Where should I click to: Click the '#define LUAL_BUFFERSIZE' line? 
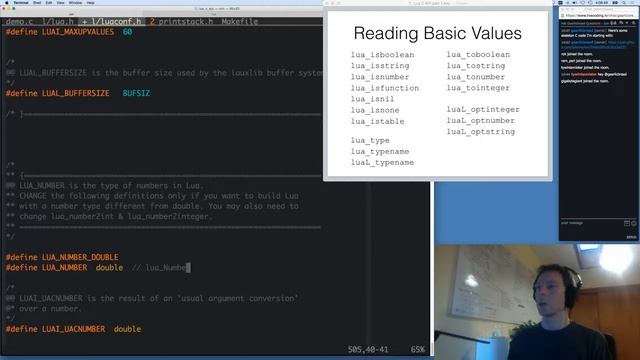(x=78, y=93)
